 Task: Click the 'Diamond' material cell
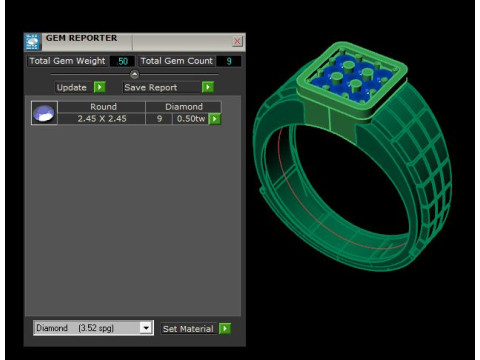coord(184,107)
